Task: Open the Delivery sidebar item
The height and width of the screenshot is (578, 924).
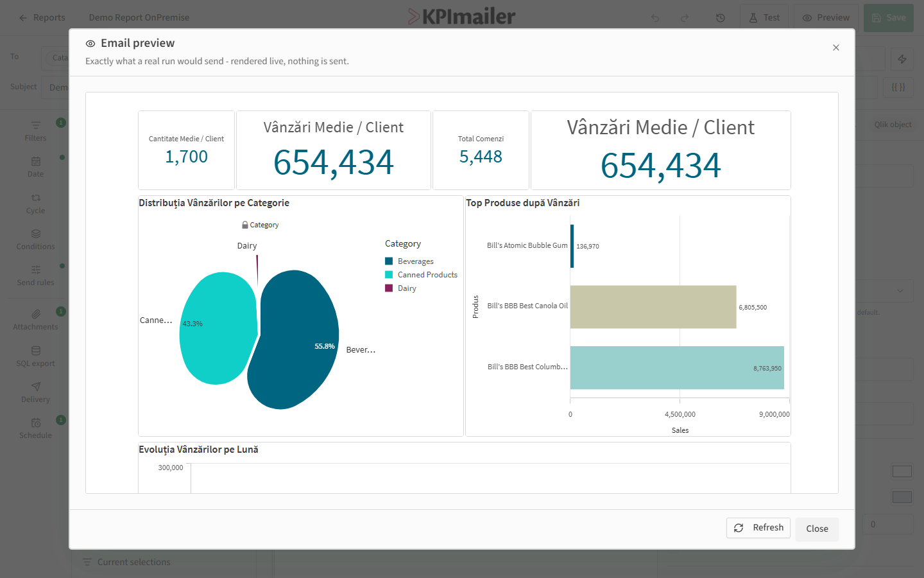Action: (36, 392)
